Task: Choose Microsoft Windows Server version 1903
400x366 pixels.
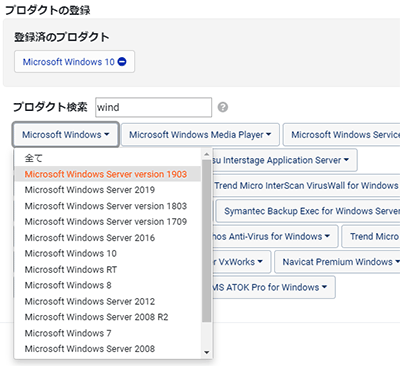Action: [x=107, y=174]
